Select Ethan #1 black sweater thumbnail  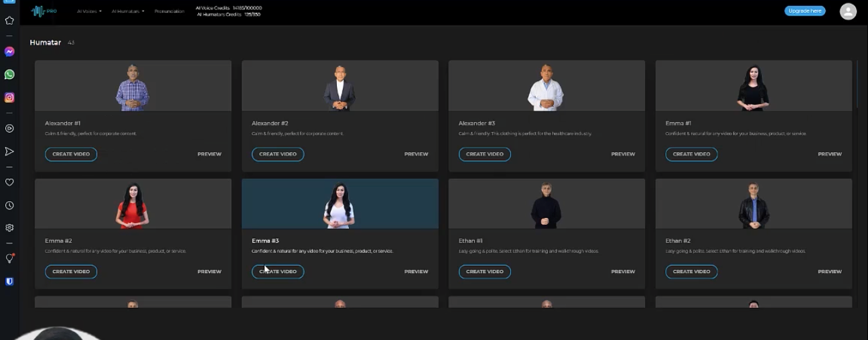547,205
